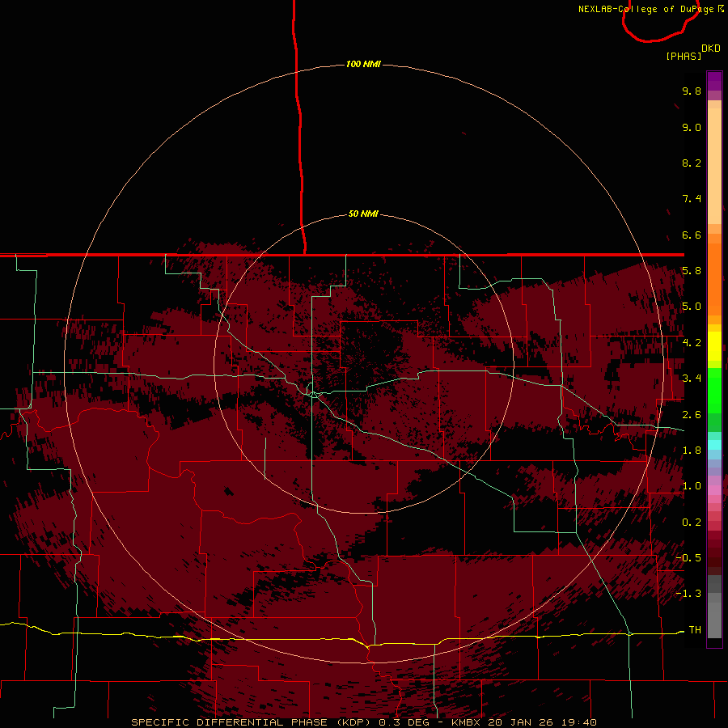Click the 5.8 value on the color scale
728x728 pixels.
[x=692, y=271]
